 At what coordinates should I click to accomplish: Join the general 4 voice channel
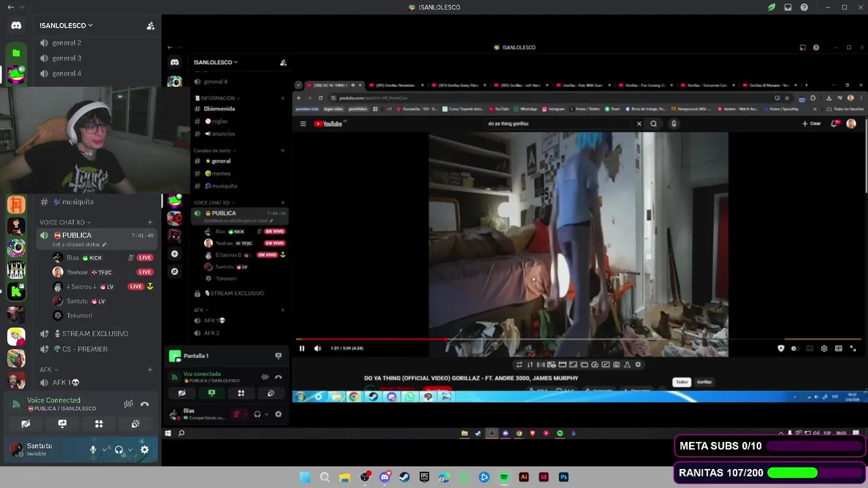click(66, 74)
